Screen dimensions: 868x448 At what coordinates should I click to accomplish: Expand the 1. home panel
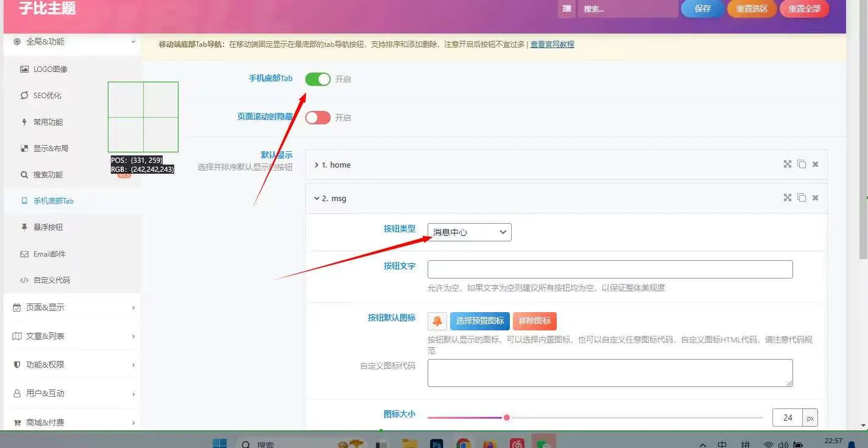coord(566,165)
